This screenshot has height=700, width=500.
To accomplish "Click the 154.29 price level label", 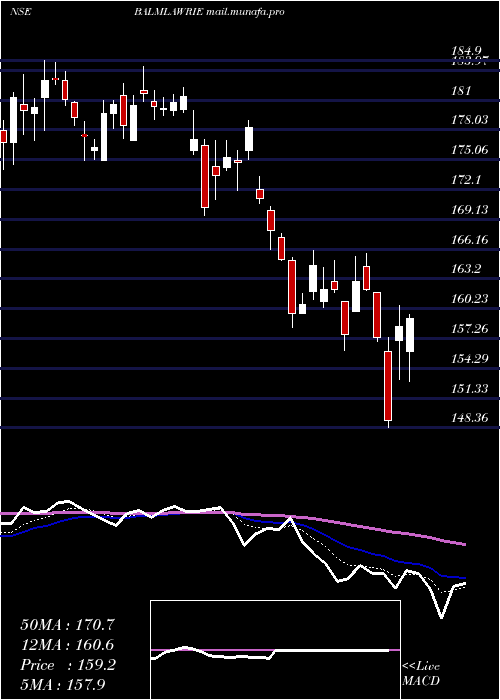I will 471,358.
